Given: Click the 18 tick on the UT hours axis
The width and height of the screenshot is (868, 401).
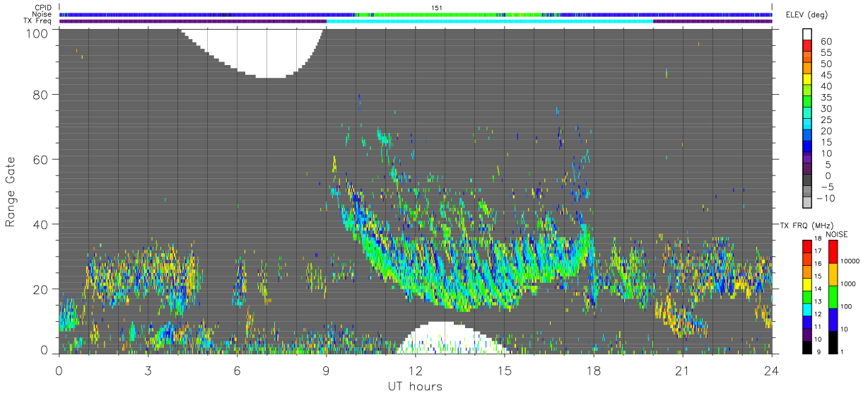Looking at the screenshot, I should (x=593, y=371).
